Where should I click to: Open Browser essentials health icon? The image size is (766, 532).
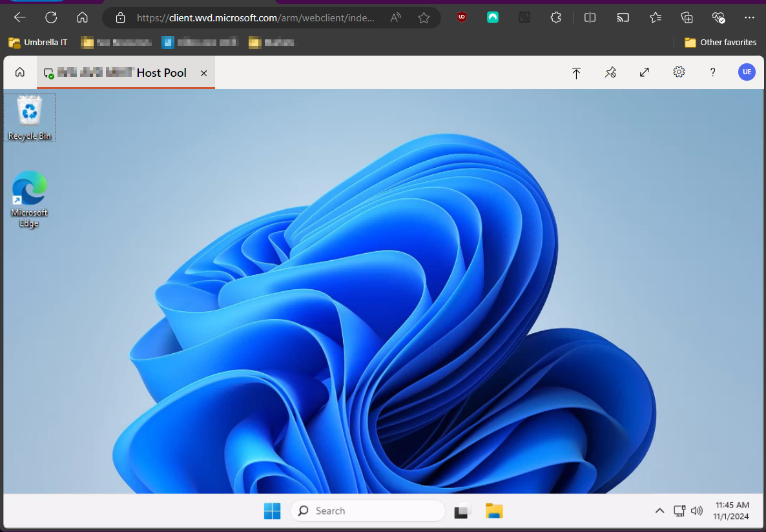pyautogui.click(x=718, y=17)
